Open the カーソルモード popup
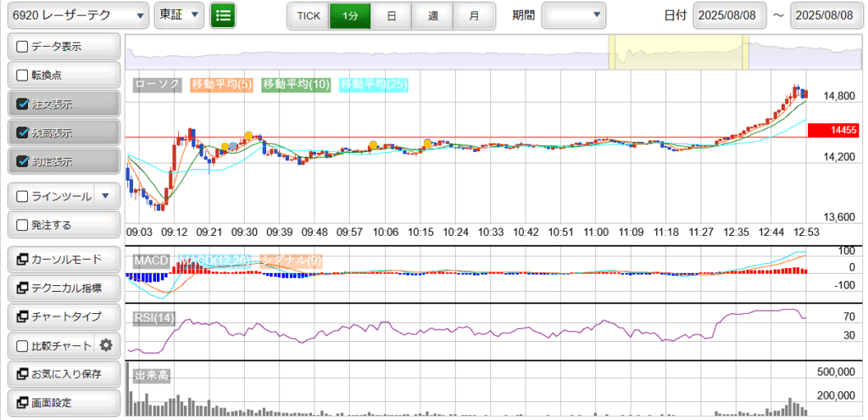The image size is (868, 420). pos(64,259)
